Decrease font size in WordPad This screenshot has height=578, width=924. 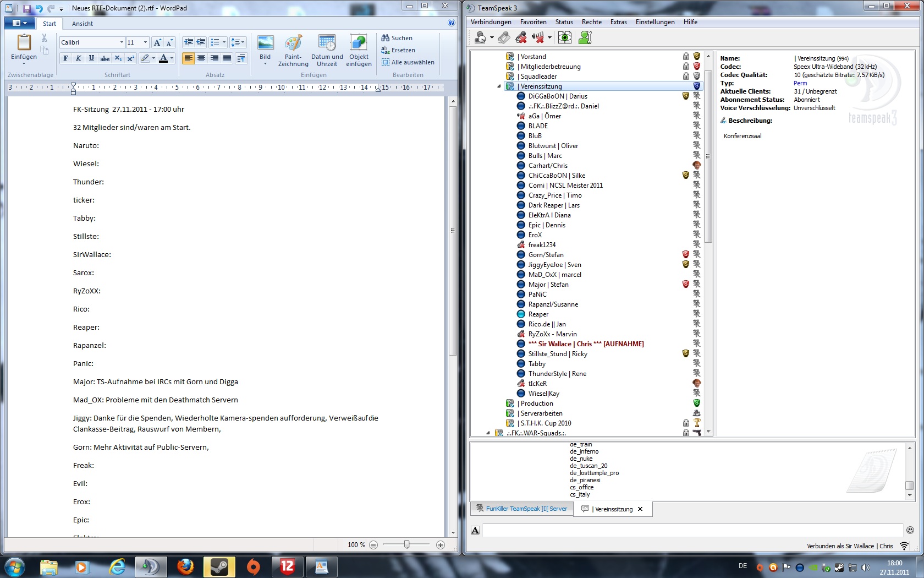169,42
